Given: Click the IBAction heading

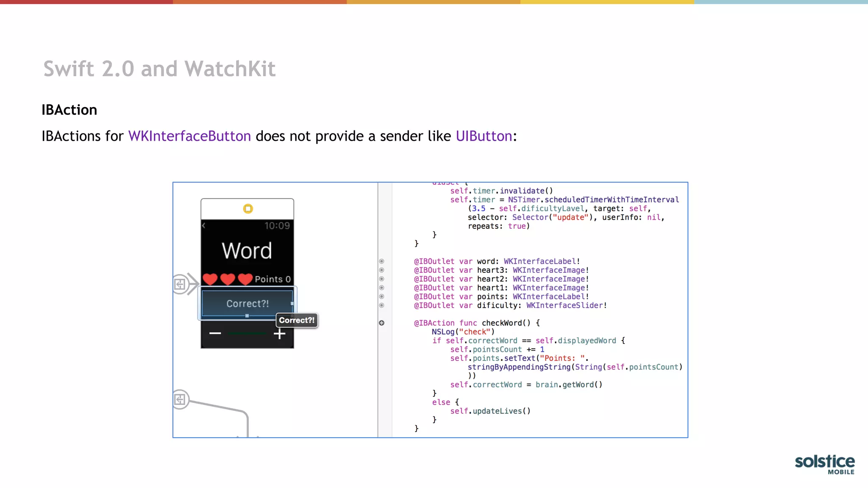Looking at the screenshot, I should [x=70, y=110].
